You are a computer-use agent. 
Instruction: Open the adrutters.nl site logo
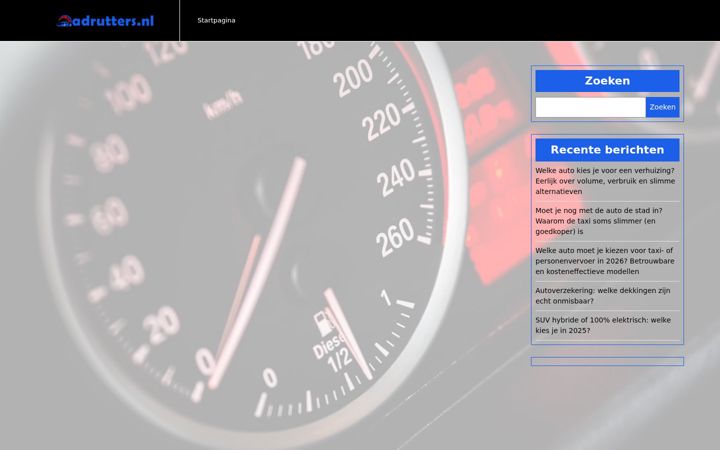105,21
